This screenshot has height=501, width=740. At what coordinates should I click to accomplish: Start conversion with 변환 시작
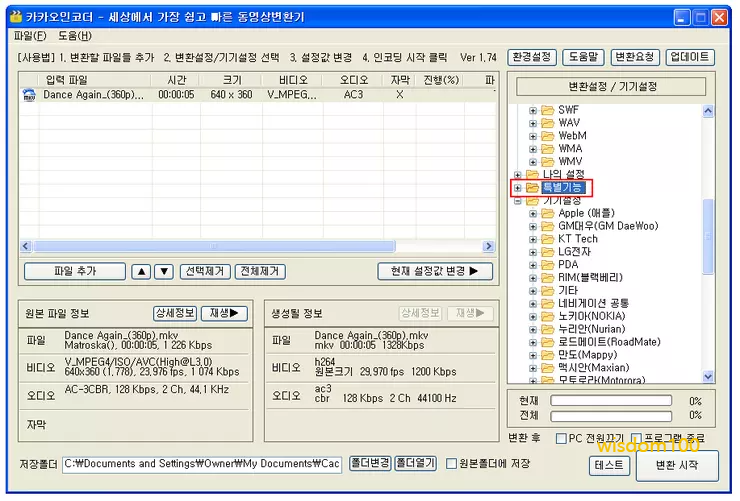click(x=677, y=466)
